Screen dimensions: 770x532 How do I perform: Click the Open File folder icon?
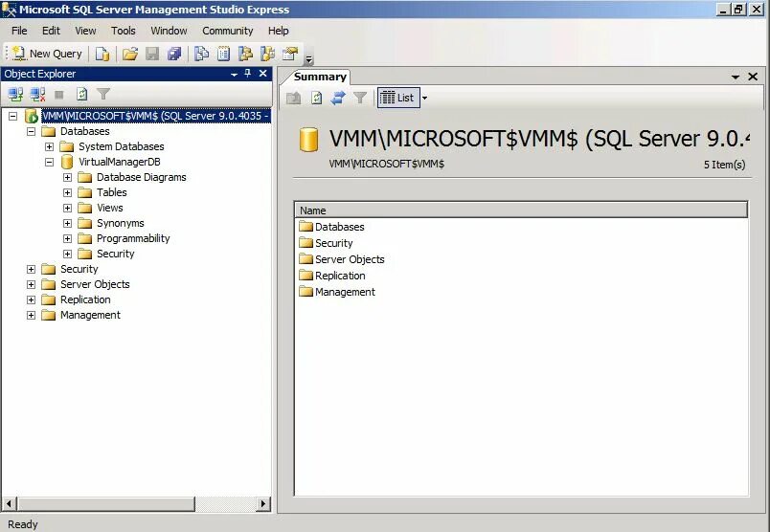(x=130, y=54)
